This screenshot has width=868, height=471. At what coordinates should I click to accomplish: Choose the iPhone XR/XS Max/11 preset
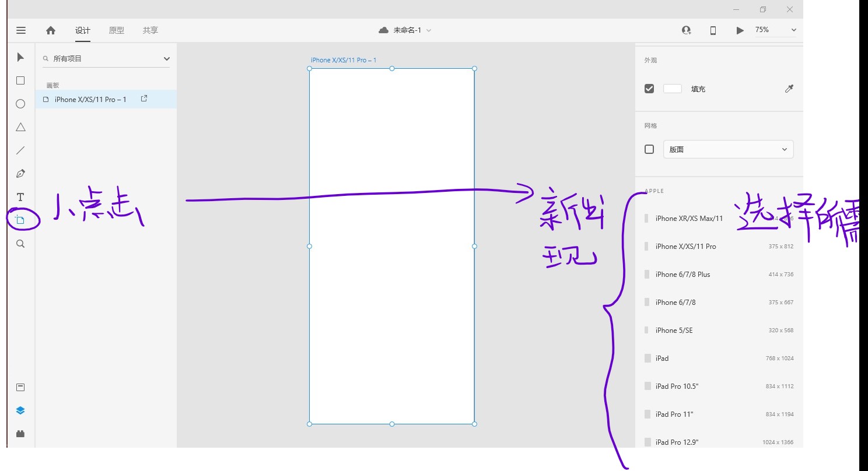pos(719,219)
